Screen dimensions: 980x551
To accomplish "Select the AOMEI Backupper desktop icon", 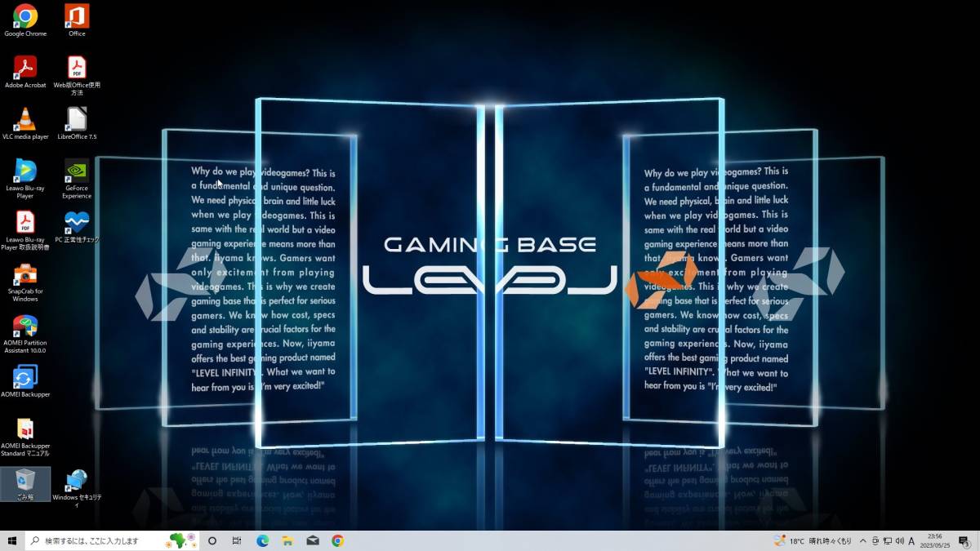I will click(25, 381).
